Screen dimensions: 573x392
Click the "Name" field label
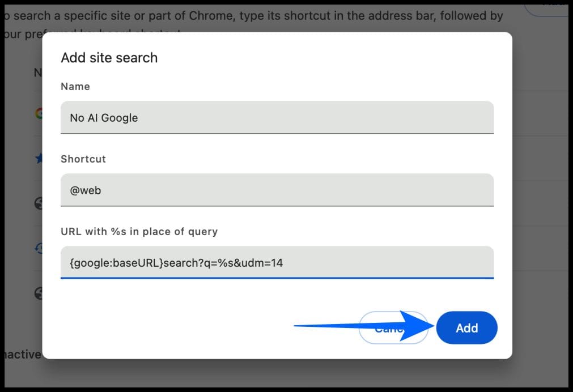coord(75,87)
